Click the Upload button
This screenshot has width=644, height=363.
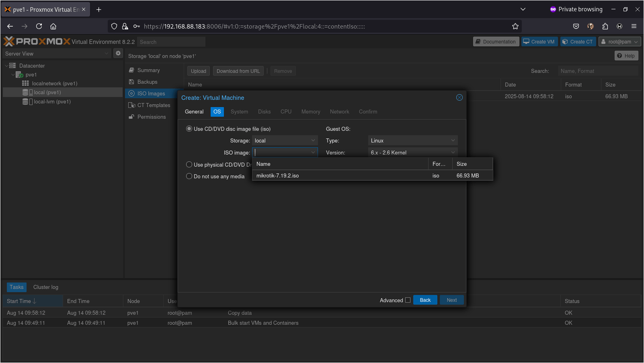point(198,71)
